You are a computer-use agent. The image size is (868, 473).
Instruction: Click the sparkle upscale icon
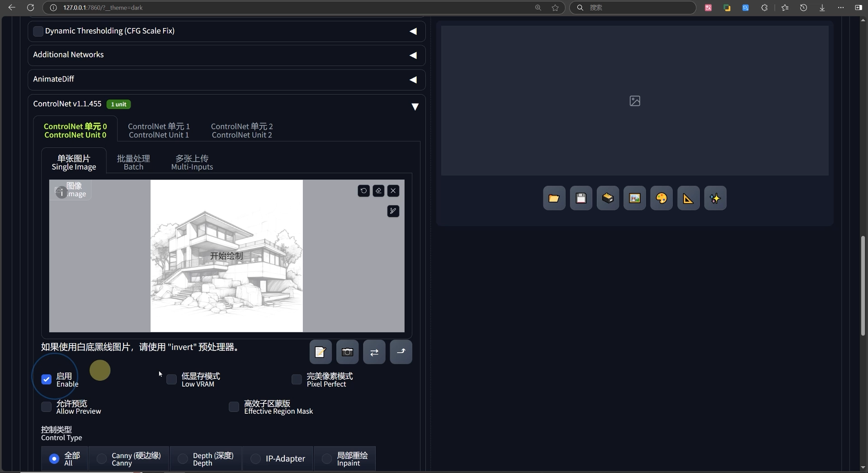[715, 198]
